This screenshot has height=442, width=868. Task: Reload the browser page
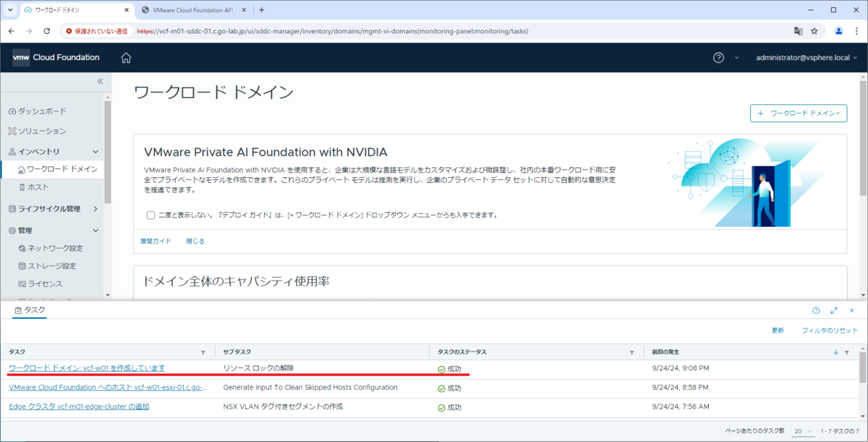pos(47,31)
